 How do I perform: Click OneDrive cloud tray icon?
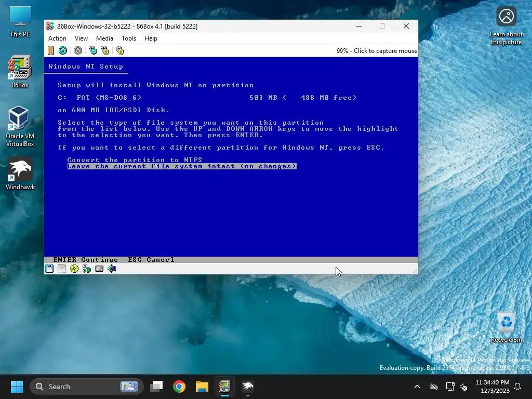434,387
